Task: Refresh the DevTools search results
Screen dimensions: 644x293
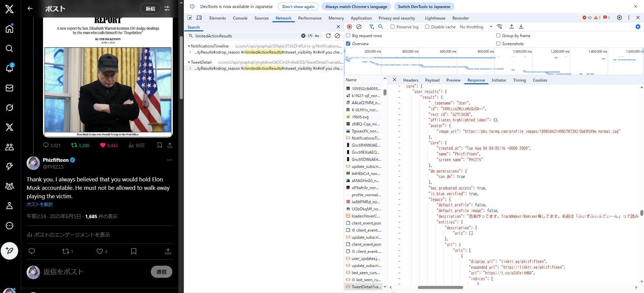Action: click(x=328, y=36)
